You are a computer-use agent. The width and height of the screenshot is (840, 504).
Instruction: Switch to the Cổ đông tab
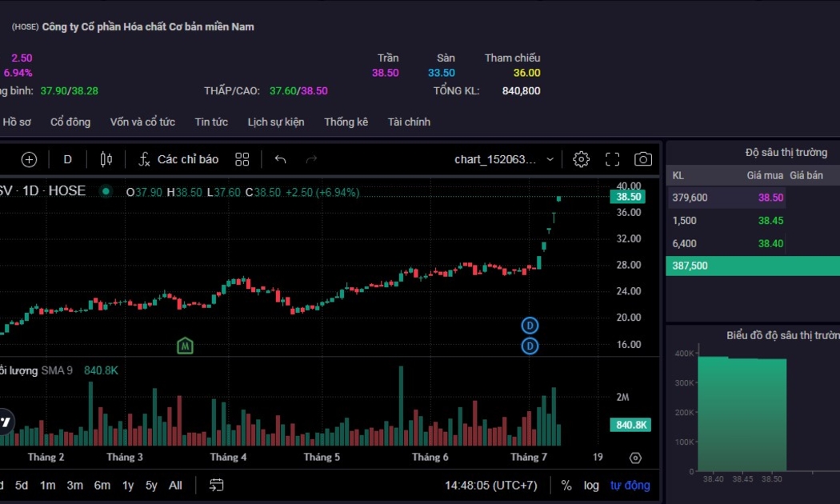coord(70,122)
